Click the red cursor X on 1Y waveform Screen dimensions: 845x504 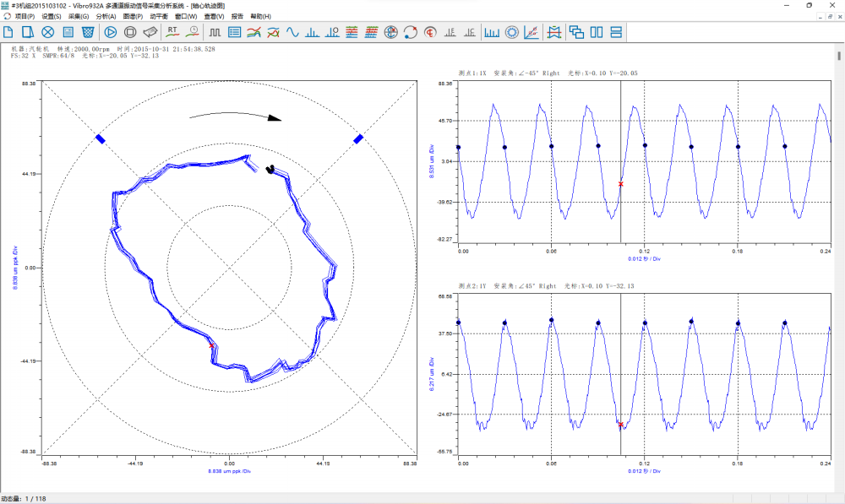click(621, 425)
